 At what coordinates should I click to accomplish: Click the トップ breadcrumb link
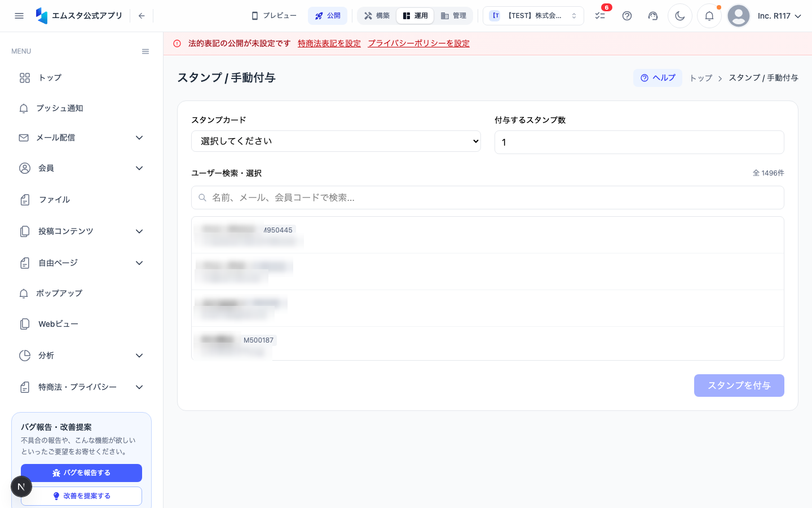(701, 78)
